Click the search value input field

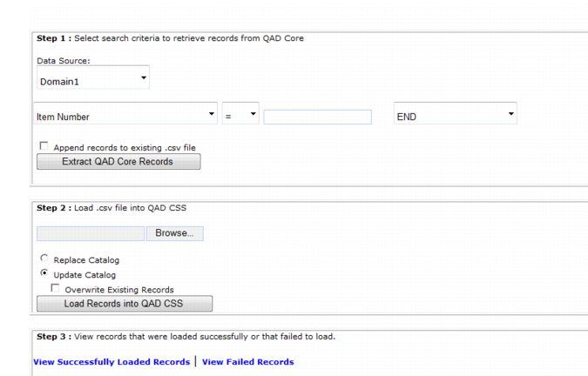318,117
